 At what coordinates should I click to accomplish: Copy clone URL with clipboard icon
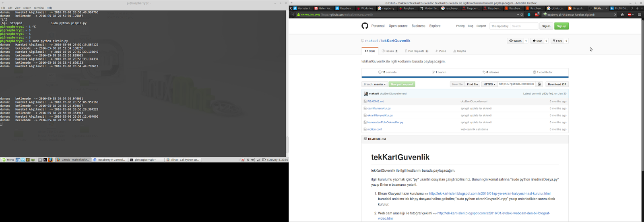pos(539,84)
